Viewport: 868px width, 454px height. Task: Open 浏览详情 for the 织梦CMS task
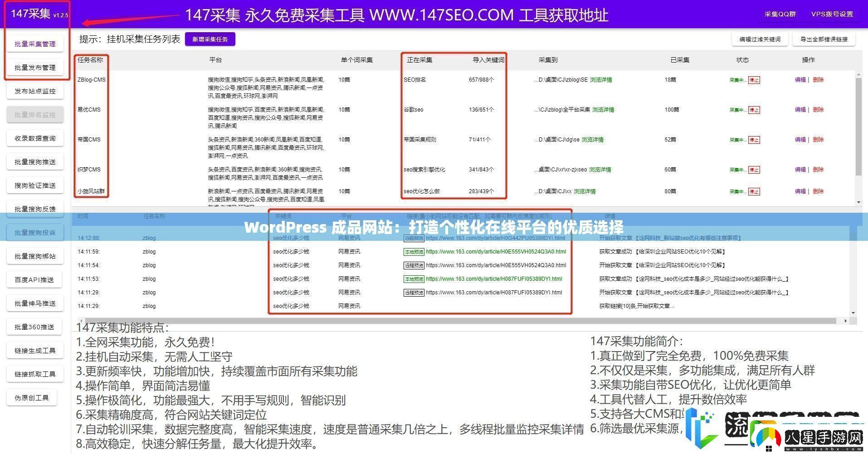point(600,170)
